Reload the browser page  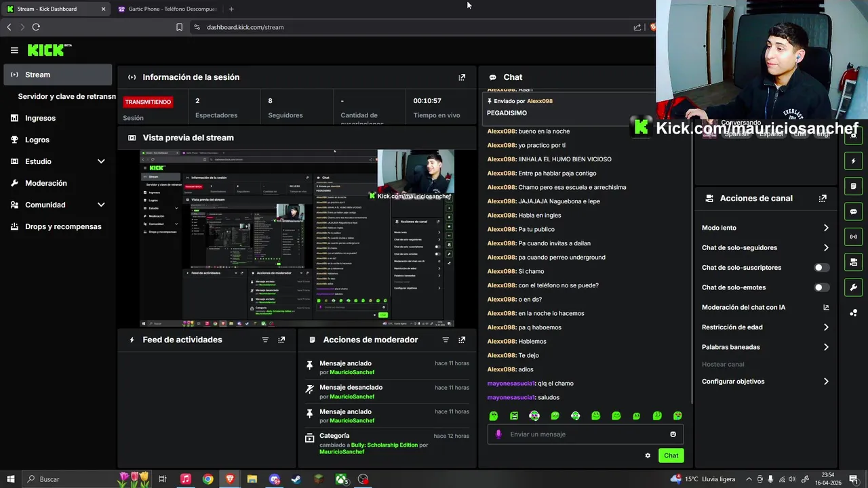click(x=36, y=27)
